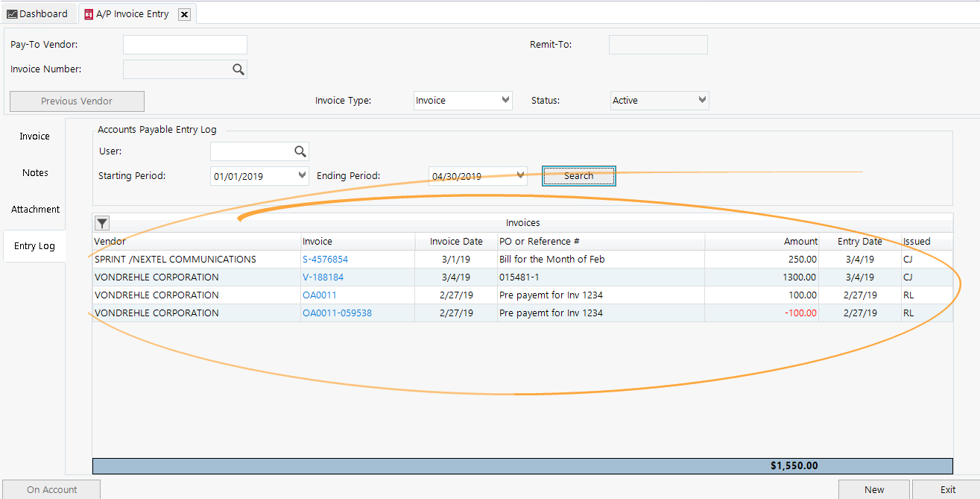The image size is (980, 499).
Task: Switch to the Dashboard tab
Action: [43, 13]
